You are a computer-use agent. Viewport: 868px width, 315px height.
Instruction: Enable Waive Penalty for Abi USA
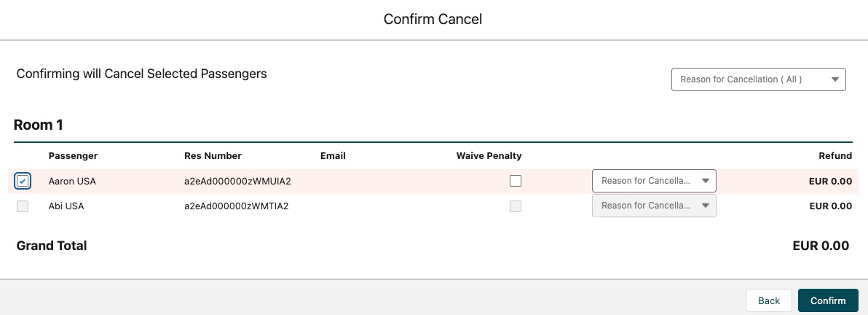coord(516,206)
